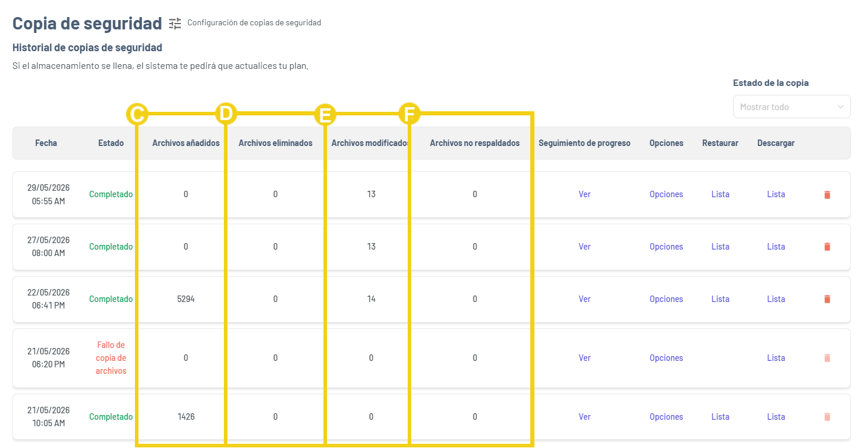
Task: Click the Archivos eliminados column header
Action: [x=275, y=143]
